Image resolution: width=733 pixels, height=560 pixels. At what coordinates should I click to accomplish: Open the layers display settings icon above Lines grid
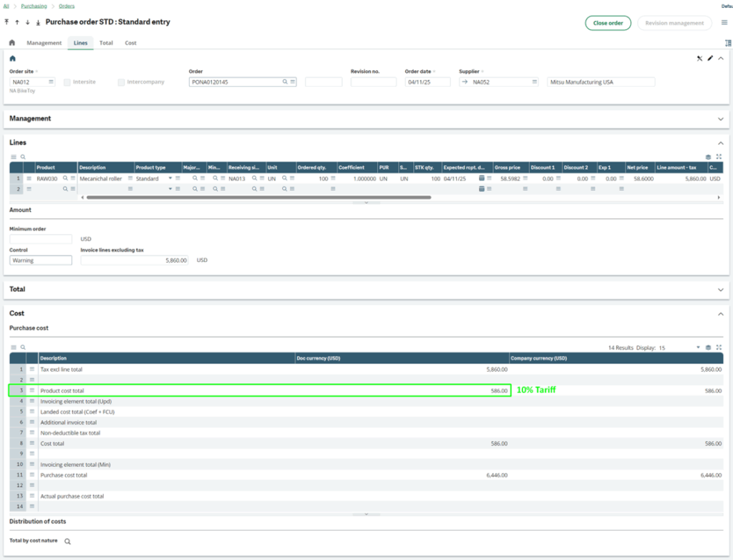(707, 157)
